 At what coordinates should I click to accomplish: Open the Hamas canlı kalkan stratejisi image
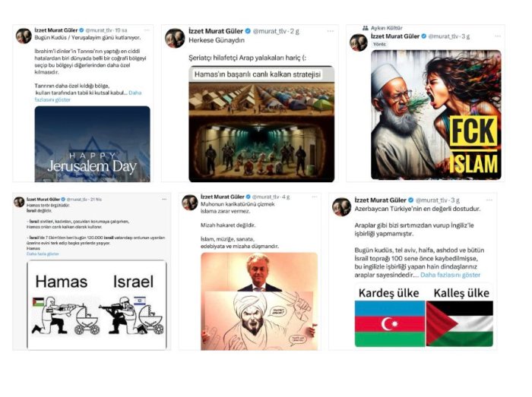261,124
